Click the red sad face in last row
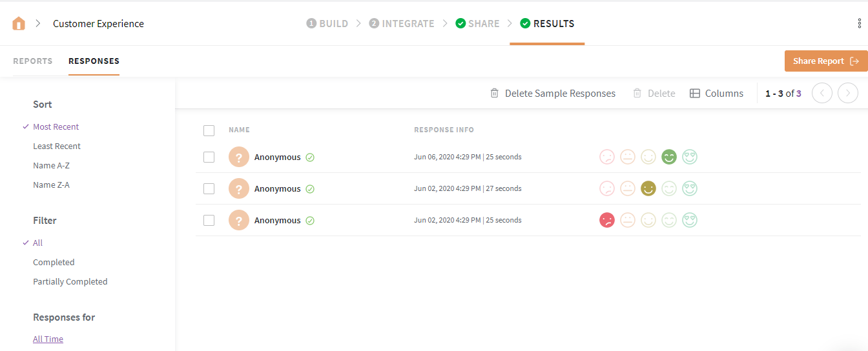The height and width of the screenshot is (351, 868). (x=606, y=220)
